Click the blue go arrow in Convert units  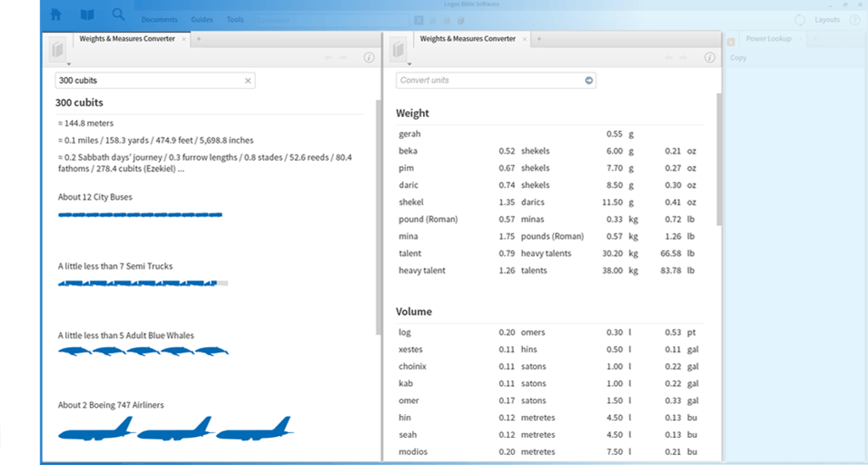coord(589,80)
